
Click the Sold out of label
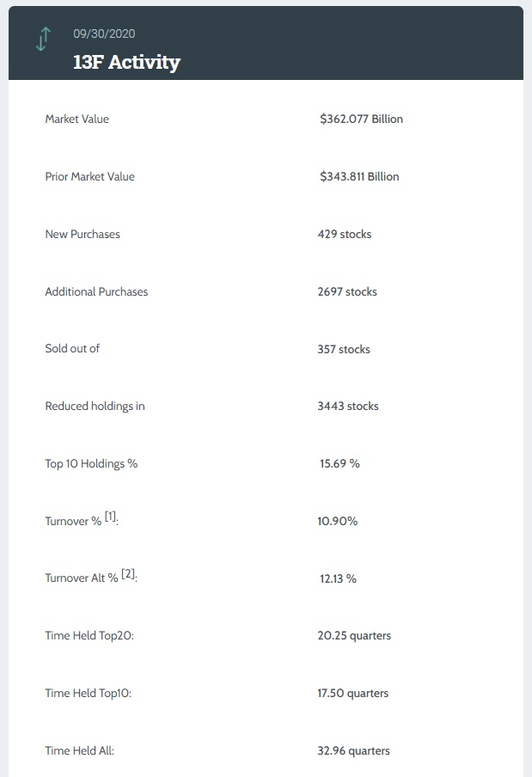pos(72,349)
